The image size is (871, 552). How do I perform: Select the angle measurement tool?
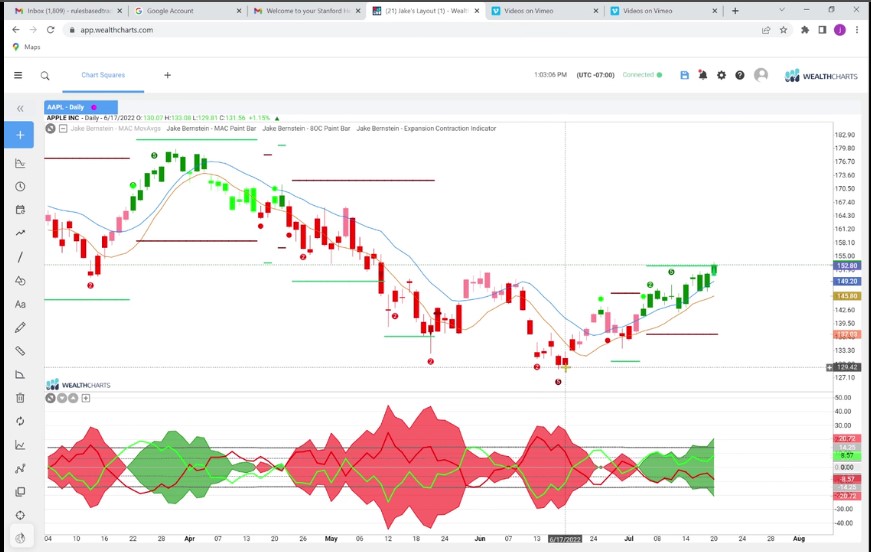pos(20,375)
